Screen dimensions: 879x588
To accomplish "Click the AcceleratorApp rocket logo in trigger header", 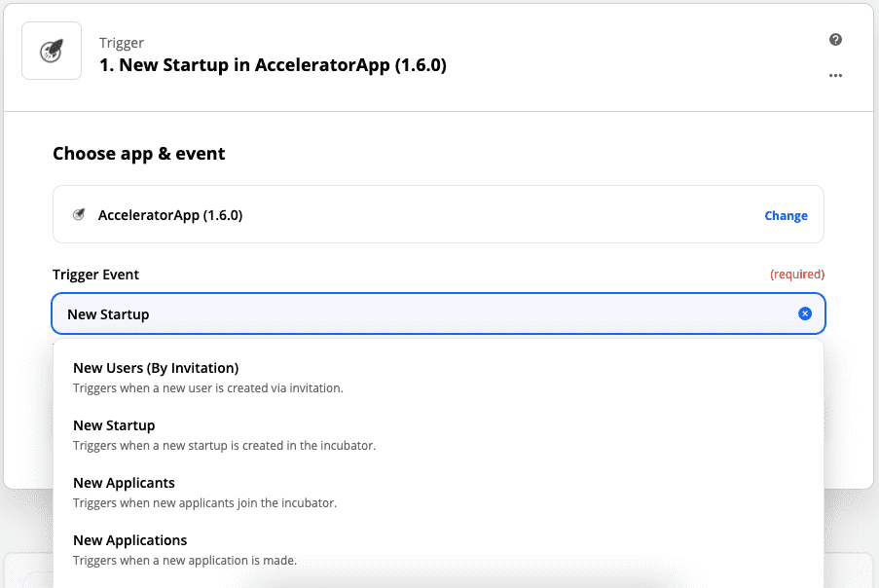I will tap(52, 54).
